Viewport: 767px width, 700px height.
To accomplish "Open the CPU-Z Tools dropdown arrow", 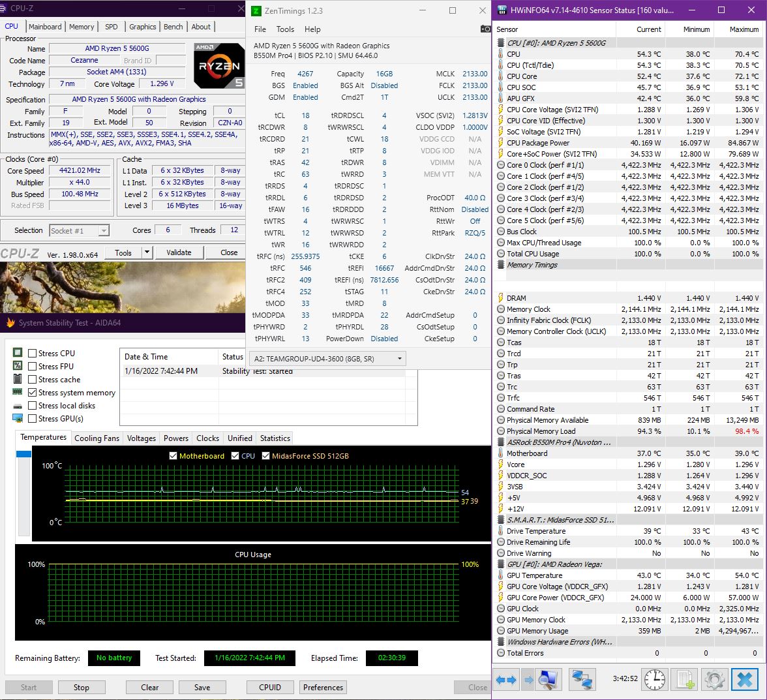I will tap(147, 252).
